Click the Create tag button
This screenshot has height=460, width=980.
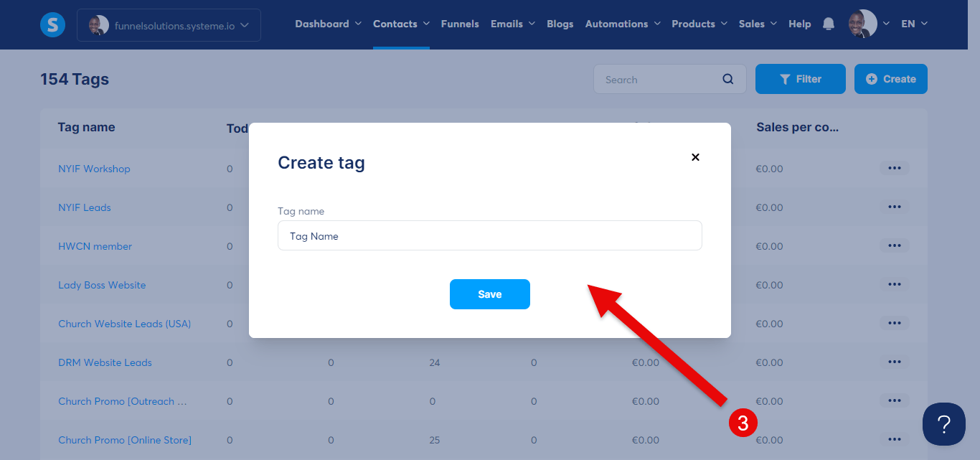(891, 79)
